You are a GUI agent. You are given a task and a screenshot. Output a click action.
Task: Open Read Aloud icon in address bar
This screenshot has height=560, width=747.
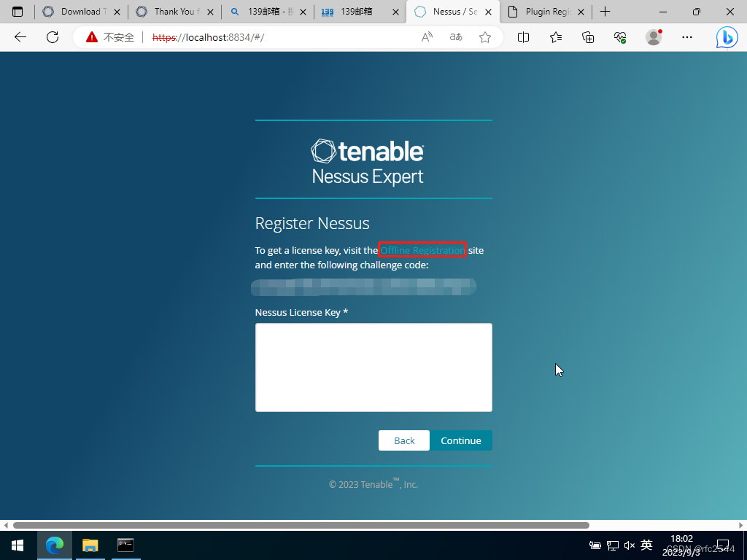point(427,37)
